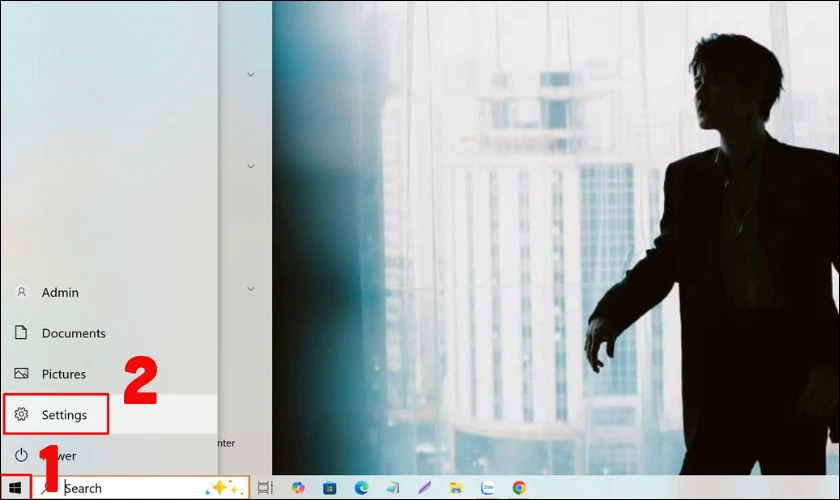Click the Power icon in Start menu

[21, 456]
